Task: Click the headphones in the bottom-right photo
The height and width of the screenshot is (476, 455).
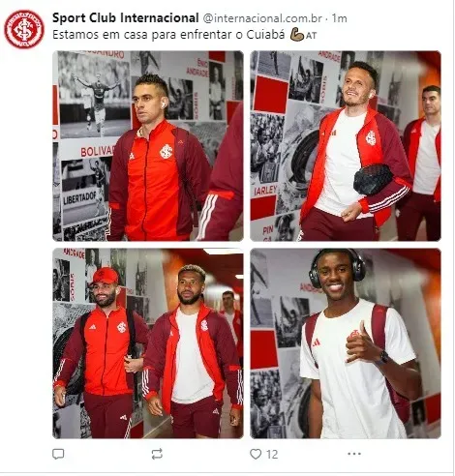Action: (337, 266)
